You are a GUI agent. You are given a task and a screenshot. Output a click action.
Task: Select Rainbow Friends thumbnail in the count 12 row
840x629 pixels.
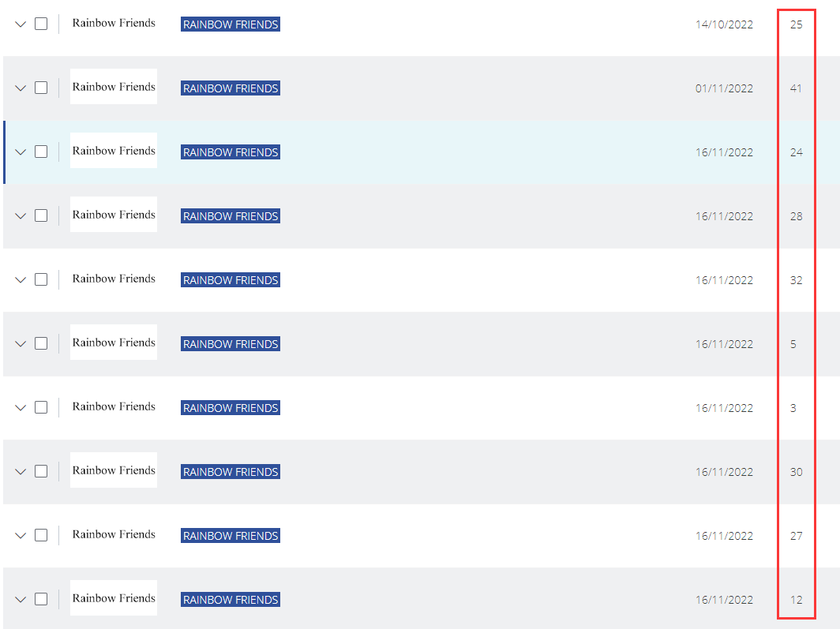[x=114, y=598]
